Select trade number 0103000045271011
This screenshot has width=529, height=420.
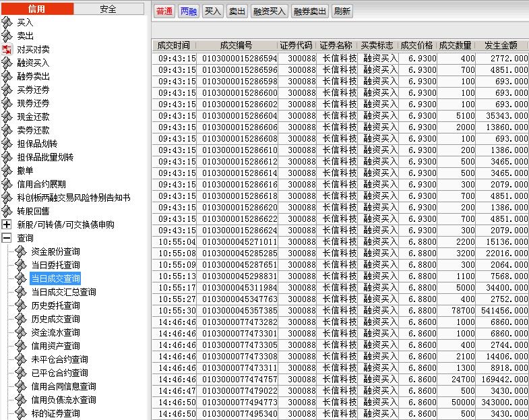(239, 242)
